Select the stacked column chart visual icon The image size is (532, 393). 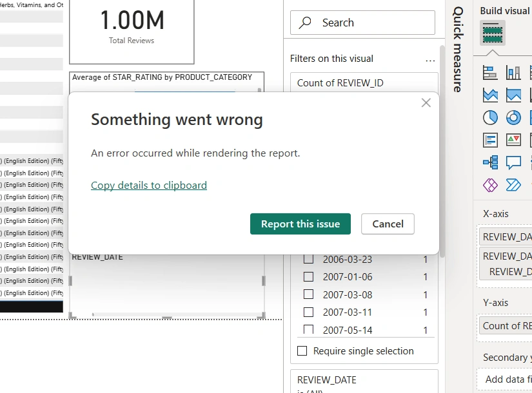click(x=513, y=73)
